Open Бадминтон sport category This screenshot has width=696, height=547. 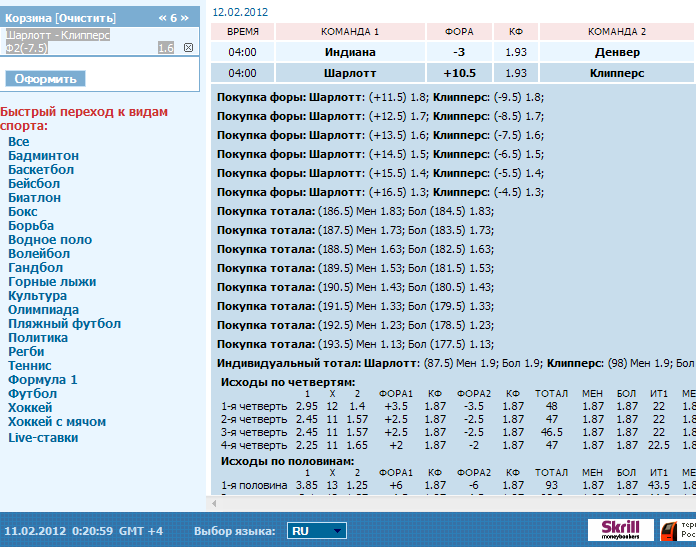[x=44, y=156]
